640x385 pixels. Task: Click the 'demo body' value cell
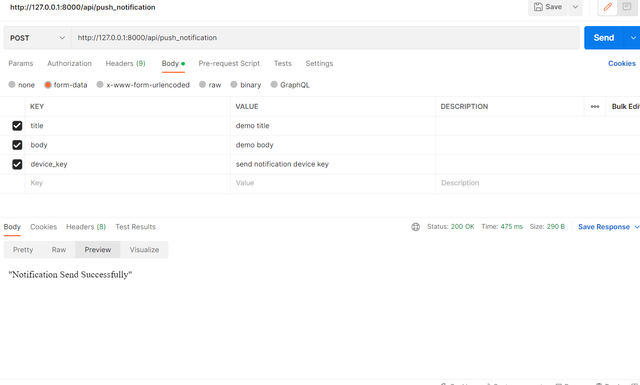[x=333, y=145]
